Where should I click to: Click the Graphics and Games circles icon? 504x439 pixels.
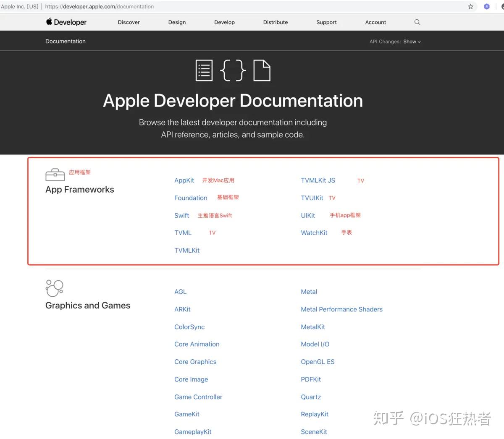[54, 288]
